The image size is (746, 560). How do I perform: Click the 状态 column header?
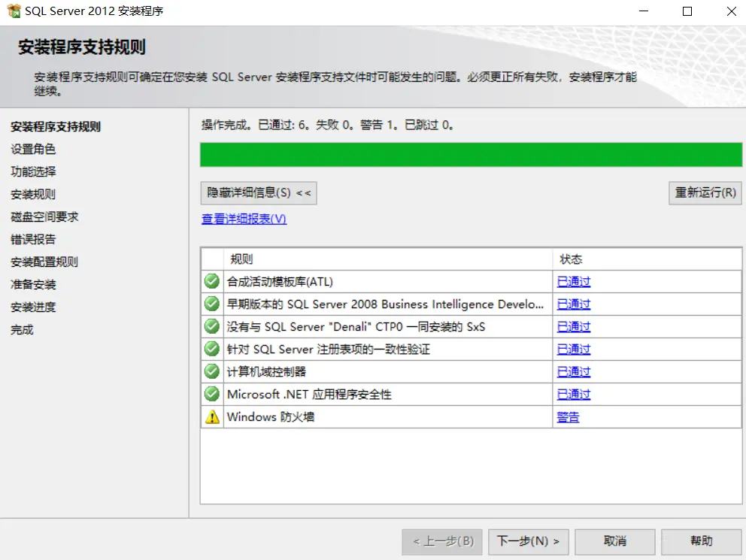tap(647, 259)
